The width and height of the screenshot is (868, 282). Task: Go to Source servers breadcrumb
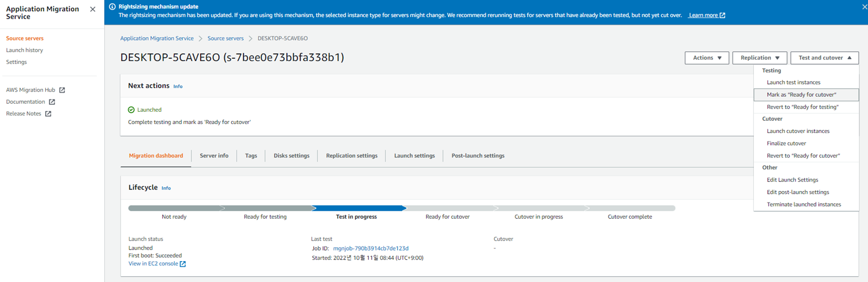pos(225,38)
